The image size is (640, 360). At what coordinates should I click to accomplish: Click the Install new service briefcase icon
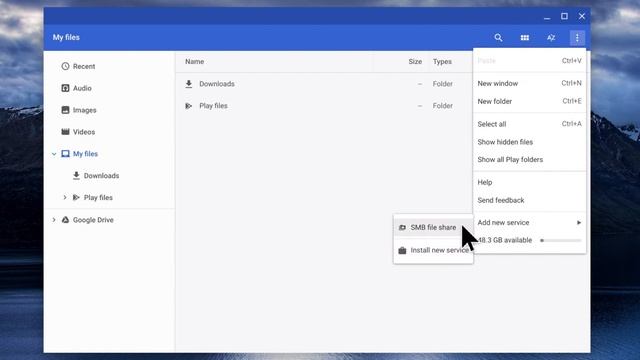(x=402, y=250)
